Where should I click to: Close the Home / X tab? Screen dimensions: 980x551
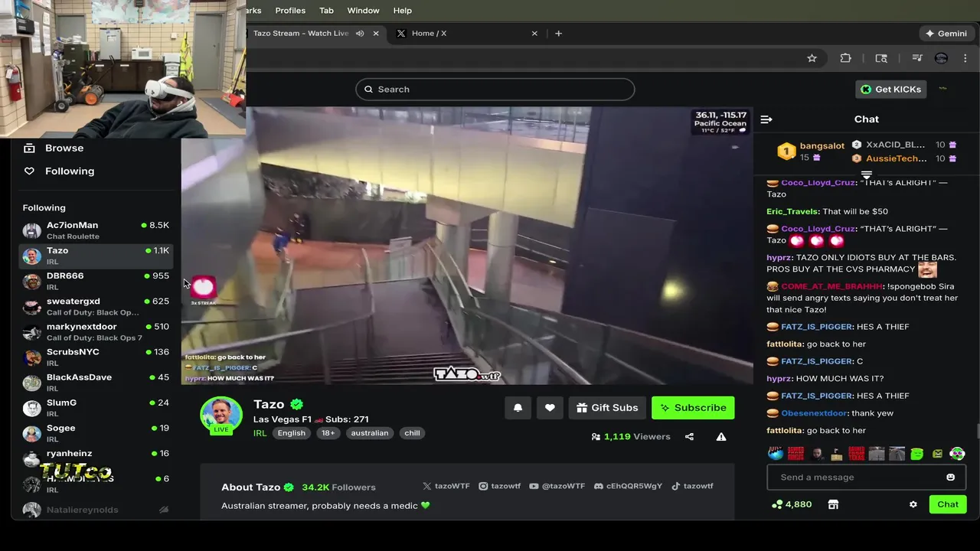534,34
